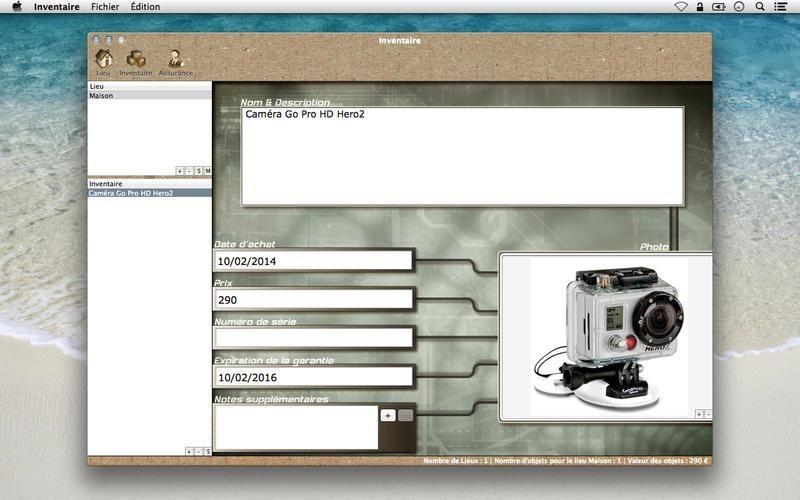Click the M button under the Lieu list
800x500 pixels.
pyautogui.click(x=207, y=171)
